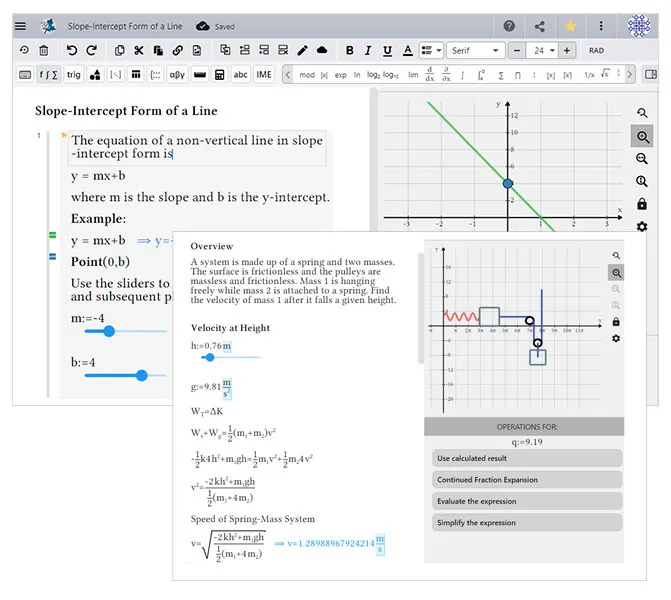Screen dimensions: 671x600
Task: Select the IME input tab
Action: tap(264, 75)
